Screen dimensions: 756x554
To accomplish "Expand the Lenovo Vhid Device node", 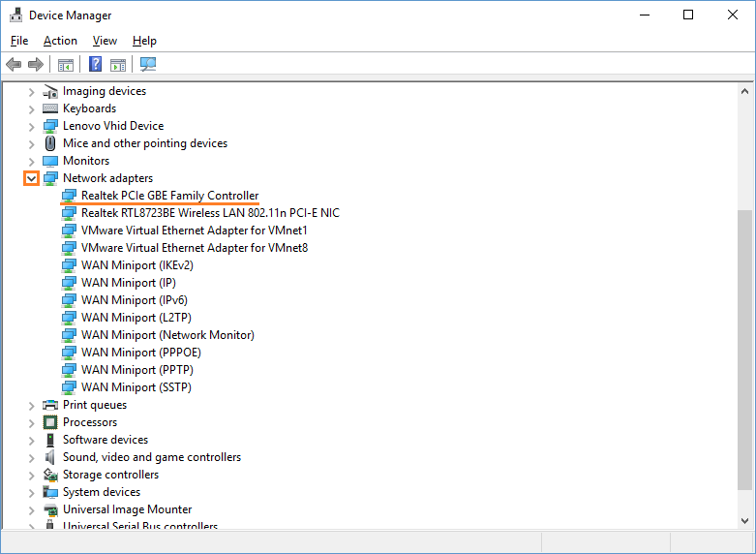I will [x=31, y=127].
